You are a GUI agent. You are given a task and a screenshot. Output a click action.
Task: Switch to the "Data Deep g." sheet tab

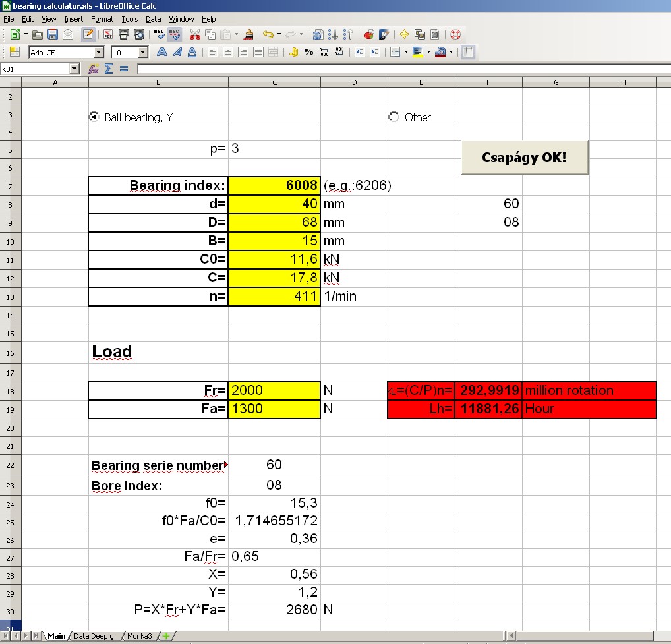94,636
